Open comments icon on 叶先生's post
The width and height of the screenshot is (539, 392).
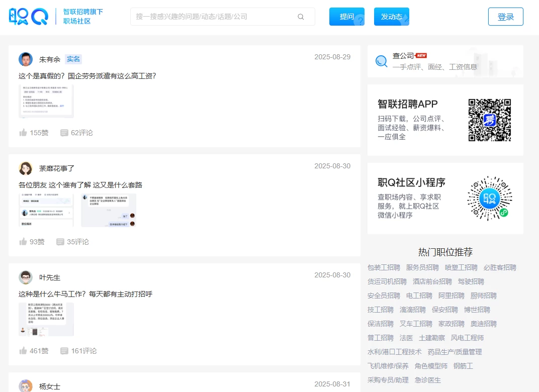(x=64, y=351)
